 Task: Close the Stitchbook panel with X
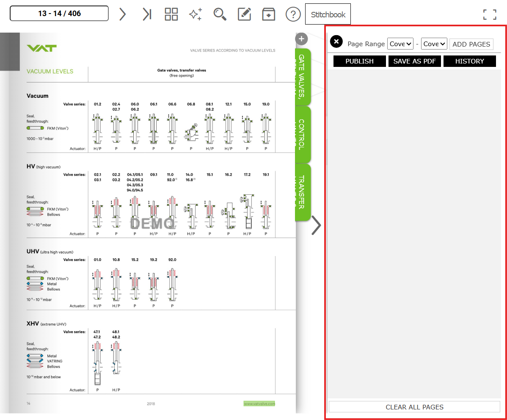coord(336,41)
